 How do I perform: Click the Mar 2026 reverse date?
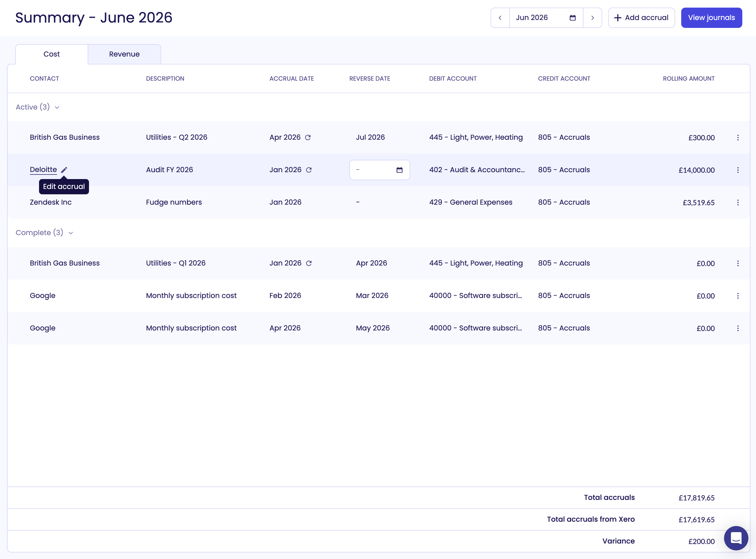pos(372,296)
